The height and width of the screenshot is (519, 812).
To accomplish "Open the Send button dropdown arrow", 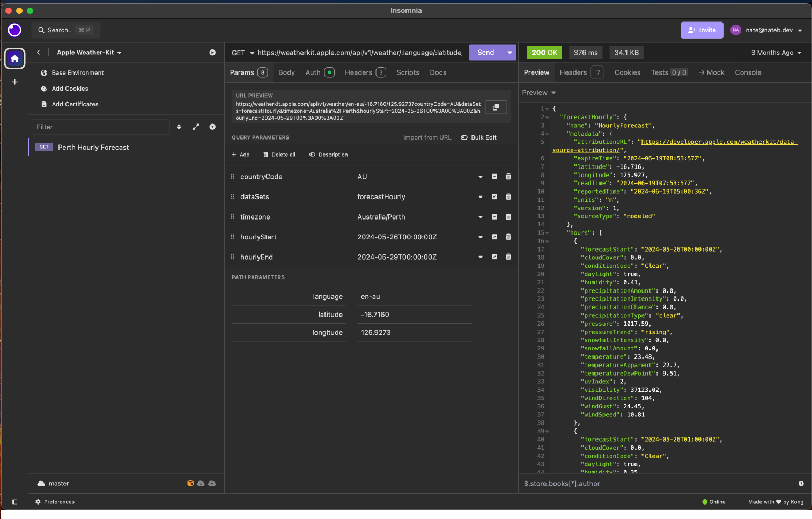I will (x=509, y=53).
